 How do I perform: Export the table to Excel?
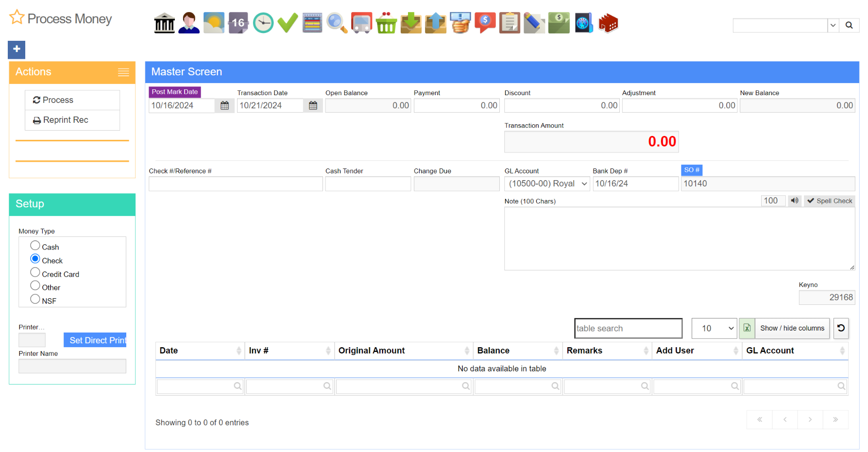pyautogui.click(x=747, y=328)
